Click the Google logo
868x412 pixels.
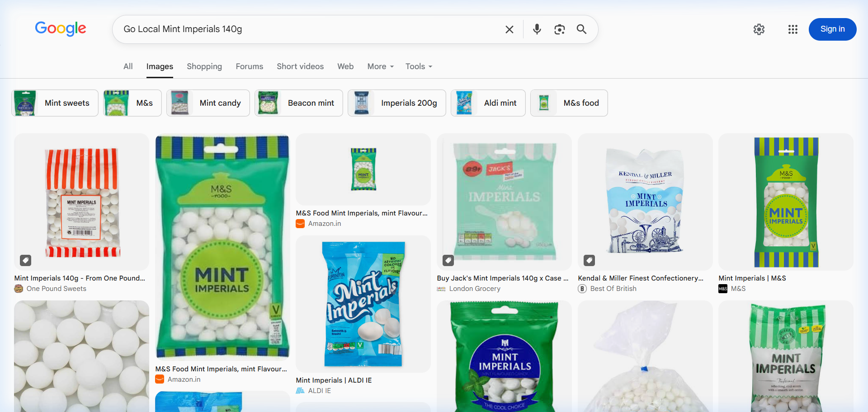pyautogui.click(x=61, y=28)
